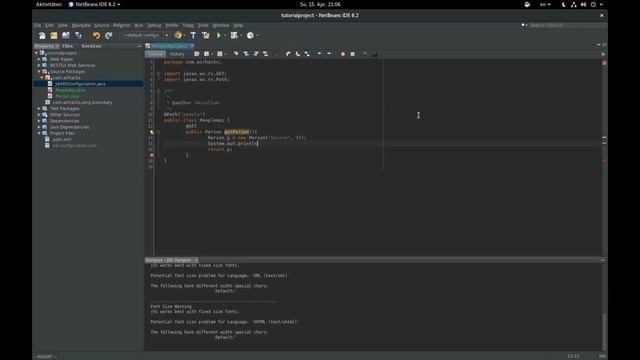Open the File menu
The width and height of the screenshot is (640, 360).
(x=38, y=25)
